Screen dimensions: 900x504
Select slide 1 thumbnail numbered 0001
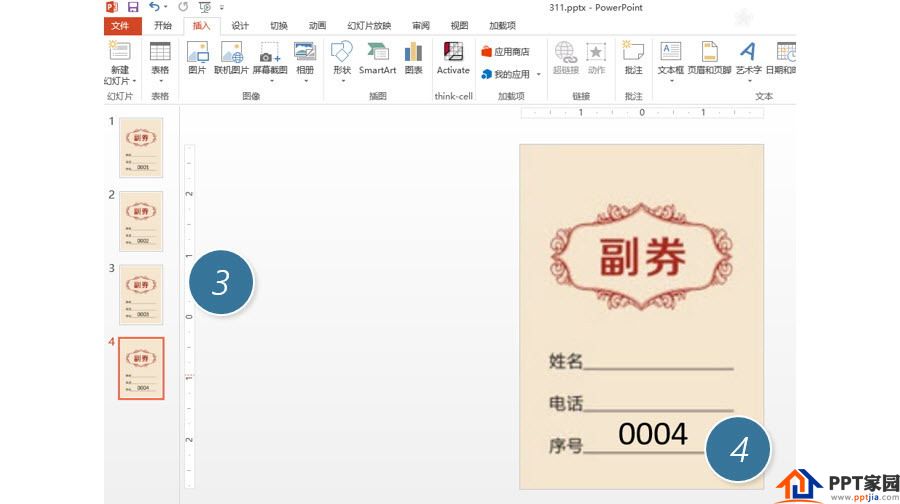click(141, 148)
